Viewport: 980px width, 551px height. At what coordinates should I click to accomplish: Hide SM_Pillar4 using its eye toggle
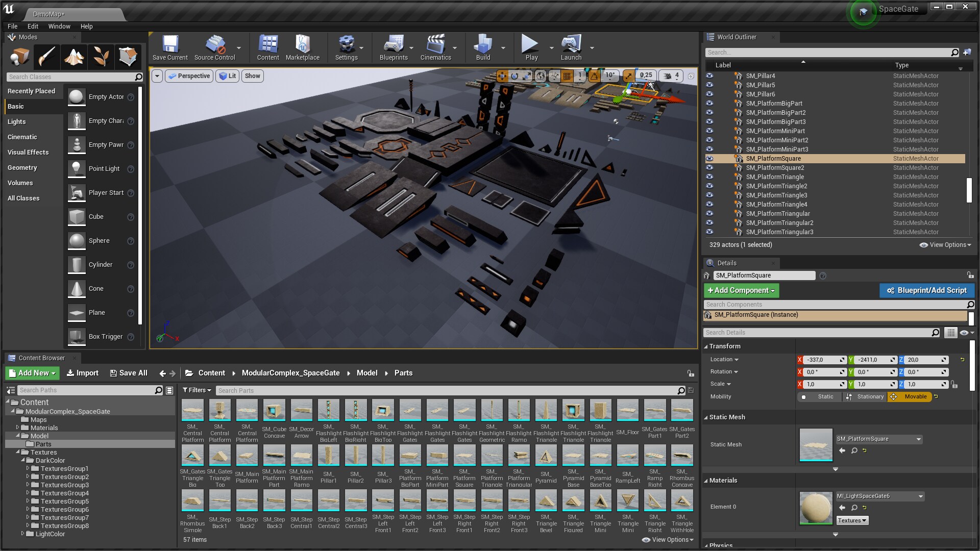click(x=709, y=76)
